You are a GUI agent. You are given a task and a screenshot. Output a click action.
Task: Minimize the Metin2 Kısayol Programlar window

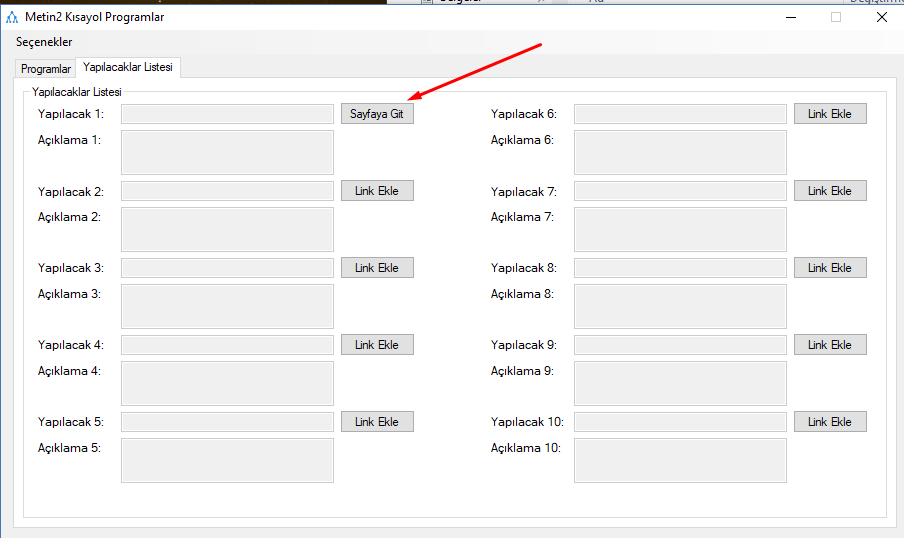pyautogui.click(x=791, y=17)
